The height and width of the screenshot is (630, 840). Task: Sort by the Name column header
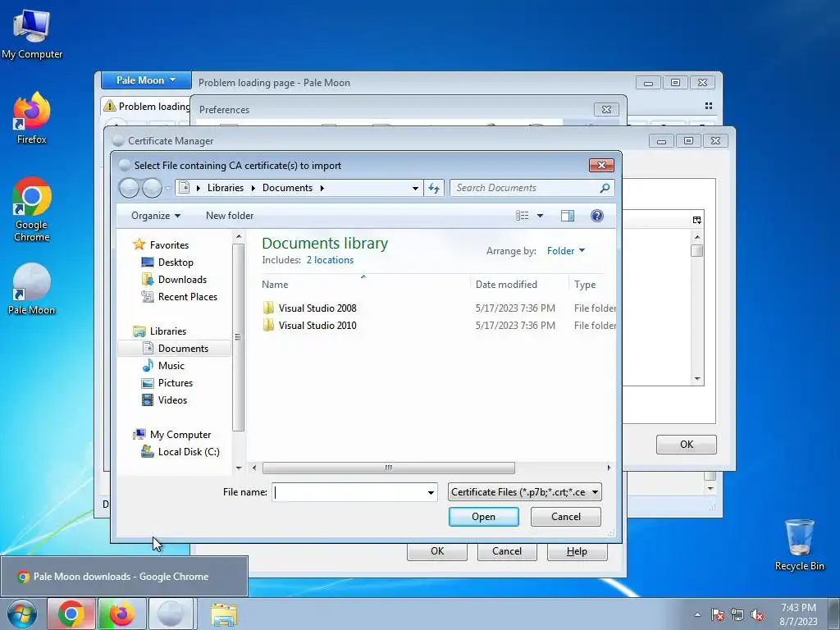(x=364, y=285)
